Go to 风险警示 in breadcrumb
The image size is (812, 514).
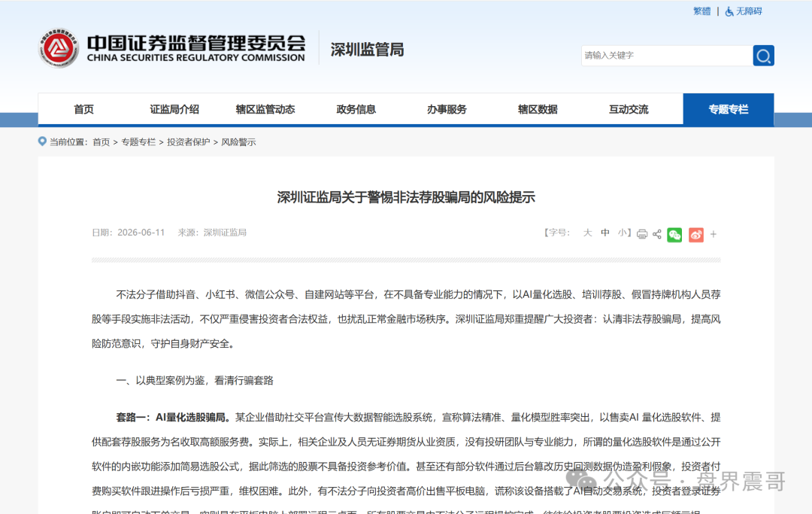tap(238, 142)
